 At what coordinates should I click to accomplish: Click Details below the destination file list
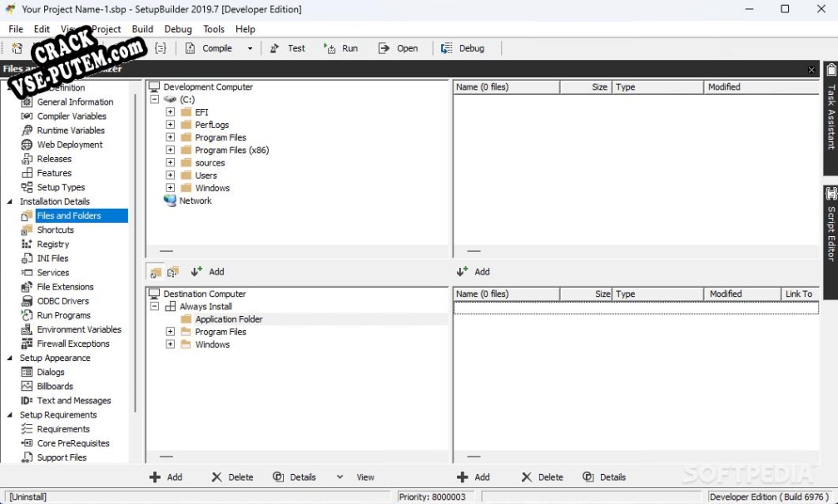(604, 477)
